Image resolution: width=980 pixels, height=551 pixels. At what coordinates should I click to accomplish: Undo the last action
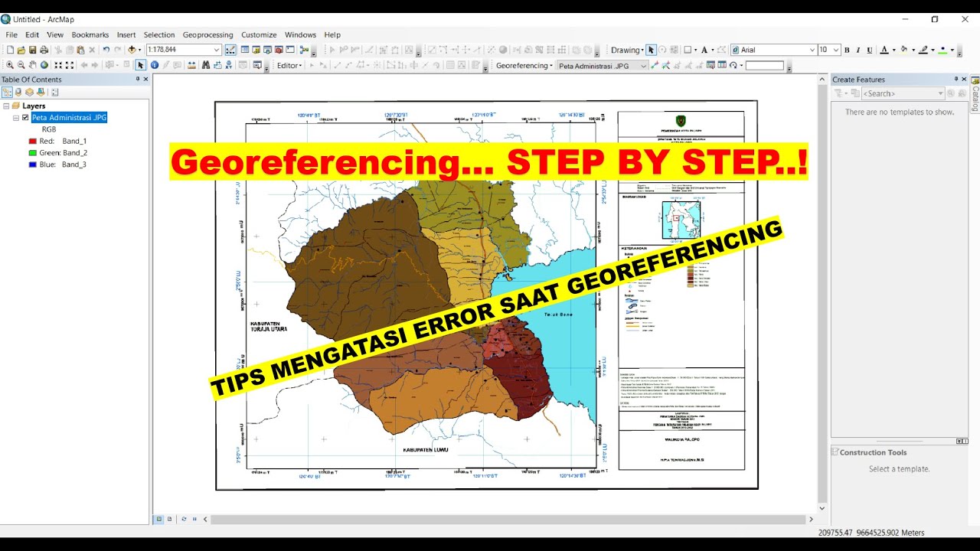106,50
